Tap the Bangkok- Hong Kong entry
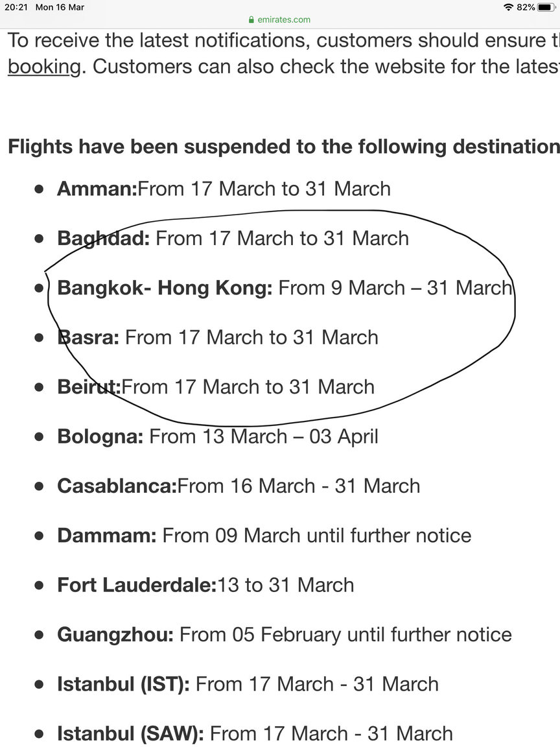The width and height of the screenshot is (560, 747). point(285,288)
